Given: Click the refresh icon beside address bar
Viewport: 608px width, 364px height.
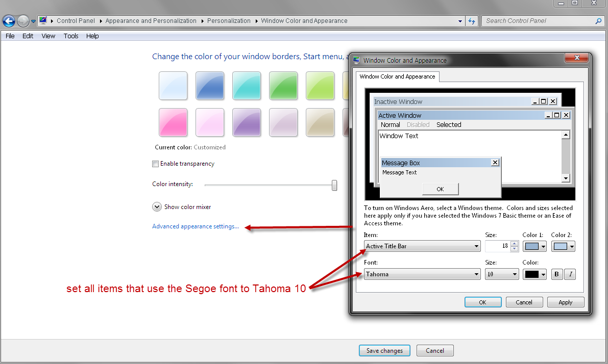Looking at the screenshot, I should pyautogui.click(x=472, y=21).
